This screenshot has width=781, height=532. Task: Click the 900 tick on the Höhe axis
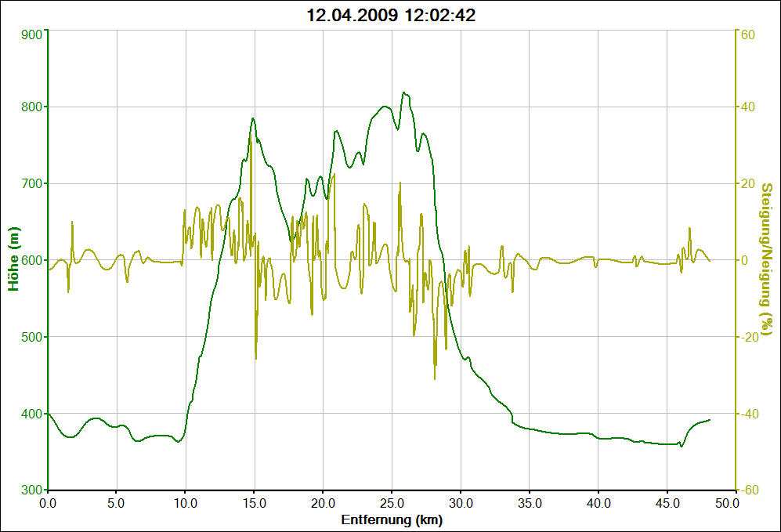[31, 34]
